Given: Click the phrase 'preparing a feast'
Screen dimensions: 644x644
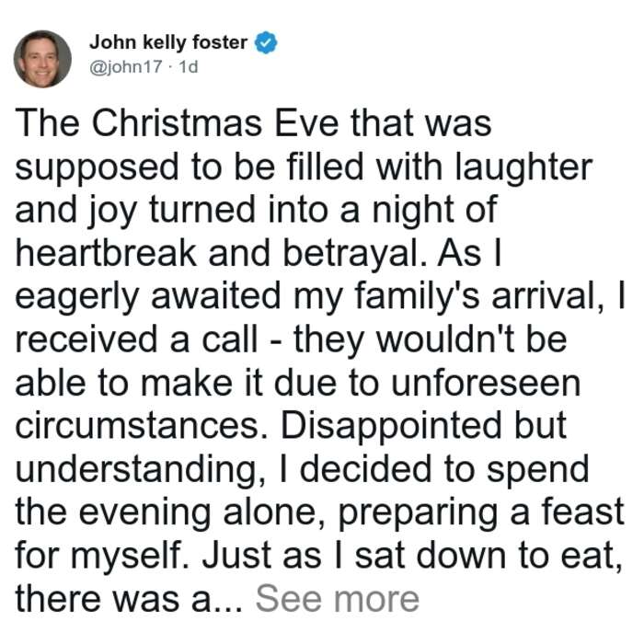Looking at the screenshot, I should [x=481, y=514].
